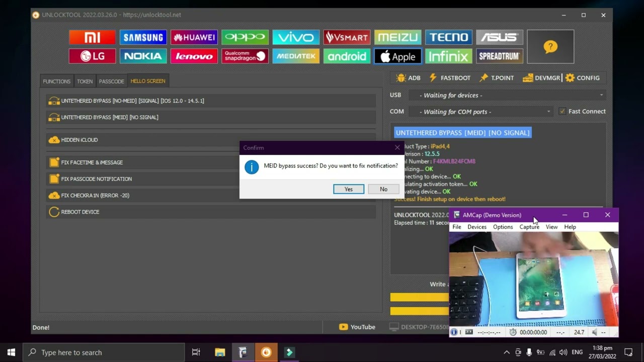Select the Lenovo brand logo
Image resolution: width=644 pixels, height=362 pixels.
(x=194, y=56)
